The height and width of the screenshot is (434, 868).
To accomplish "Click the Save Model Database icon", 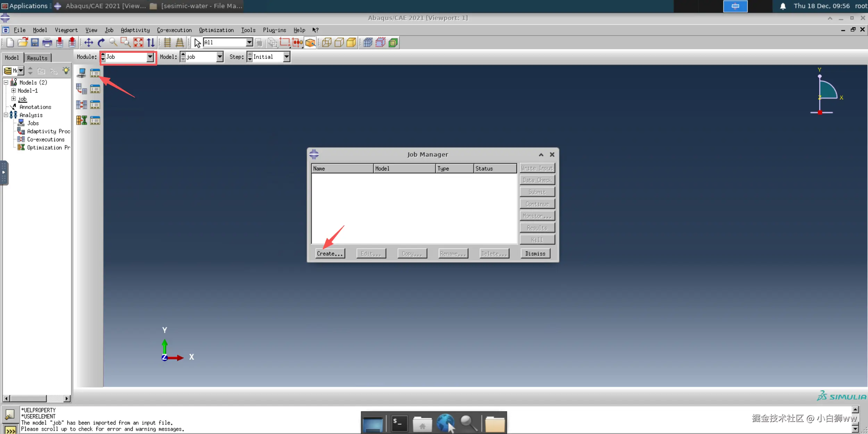I will (x=35, y=43).
